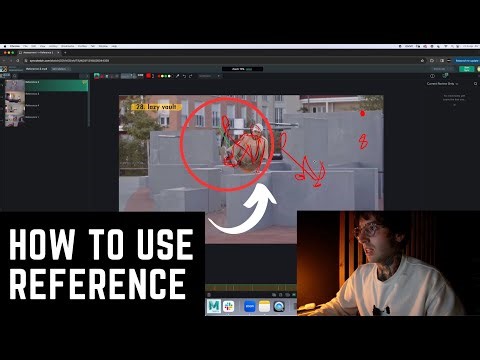This screenshot has height=360, width=480.
Task: Open the info panel icon
Action: coord(432,76)
